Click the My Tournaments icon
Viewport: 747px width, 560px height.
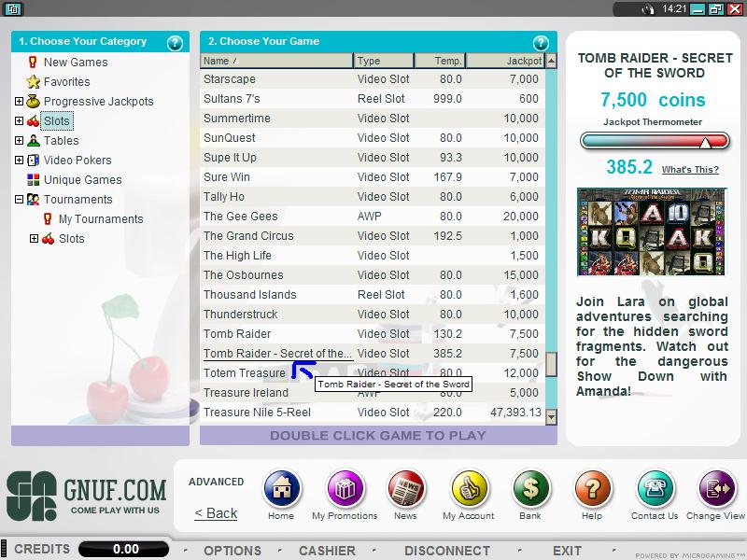(x=48, y=219)
